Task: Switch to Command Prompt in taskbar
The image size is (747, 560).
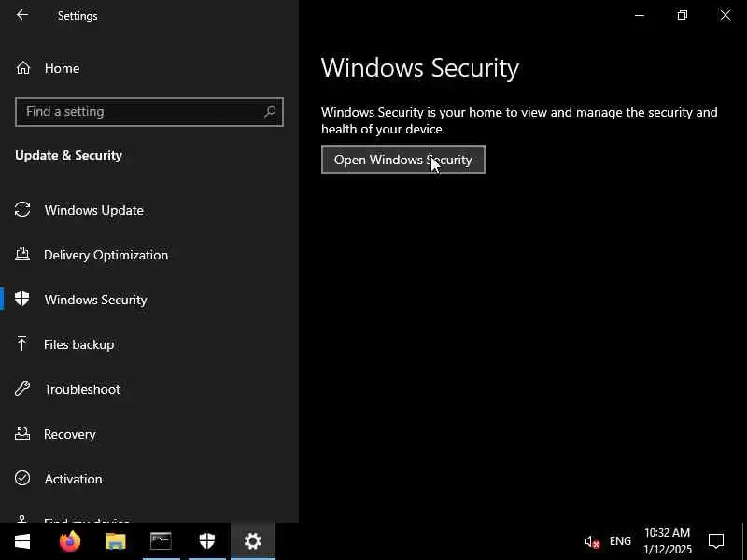Action: tap(161, 541)
